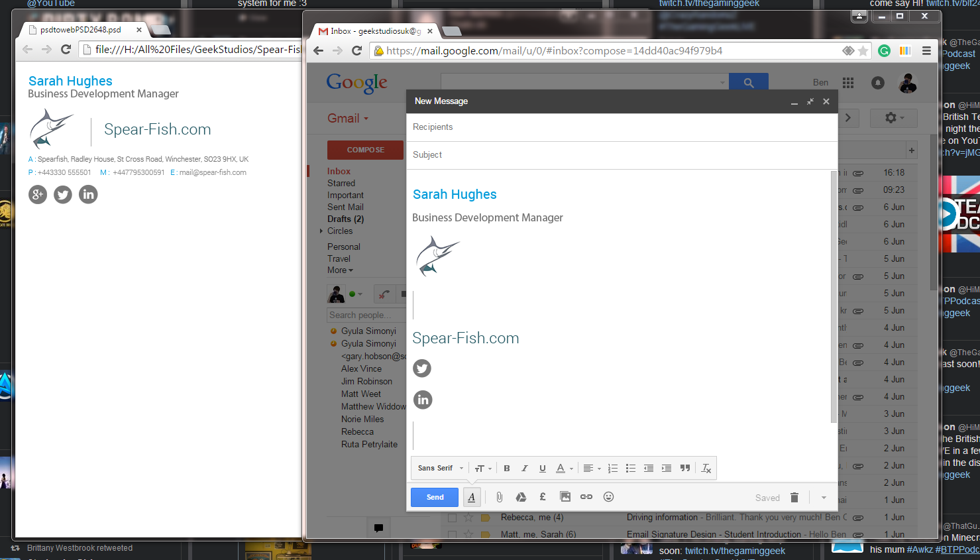Select checkbox for Rebecca, me email

pyautogui.click(x=452, y=518)
